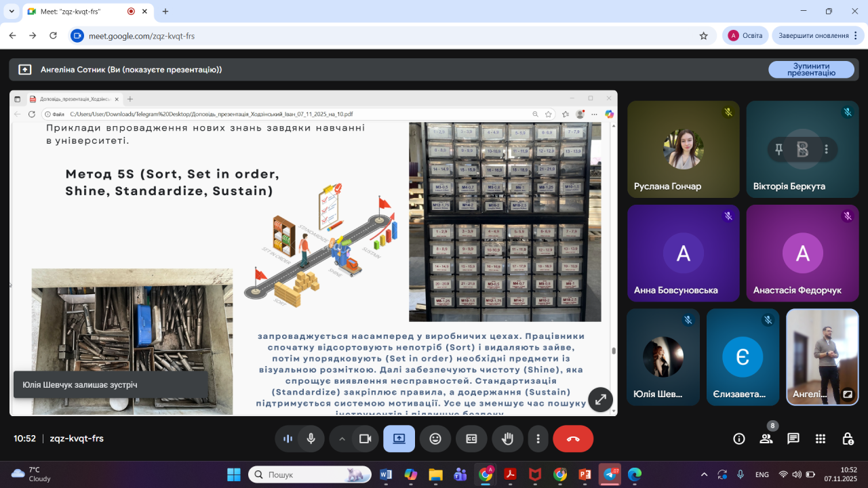Open the activities grid icon
This screenshot has width=868, height=488.
pos(821,439)
